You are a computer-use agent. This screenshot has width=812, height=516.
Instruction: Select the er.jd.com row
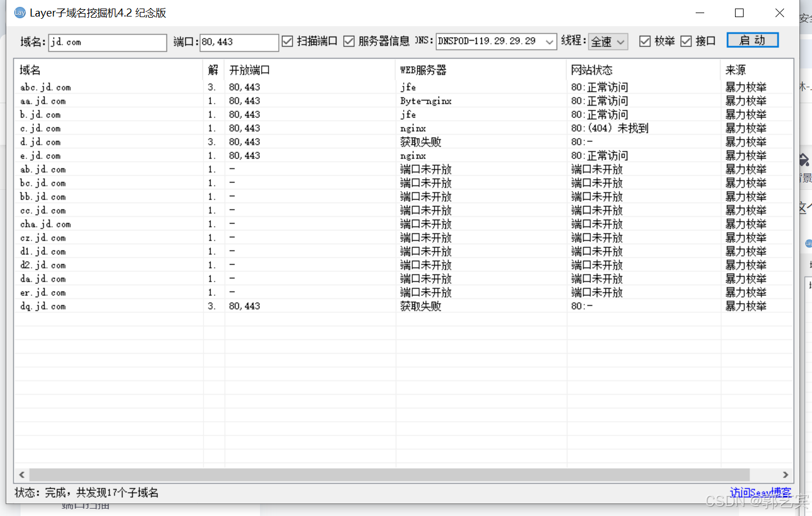point(404,292)
